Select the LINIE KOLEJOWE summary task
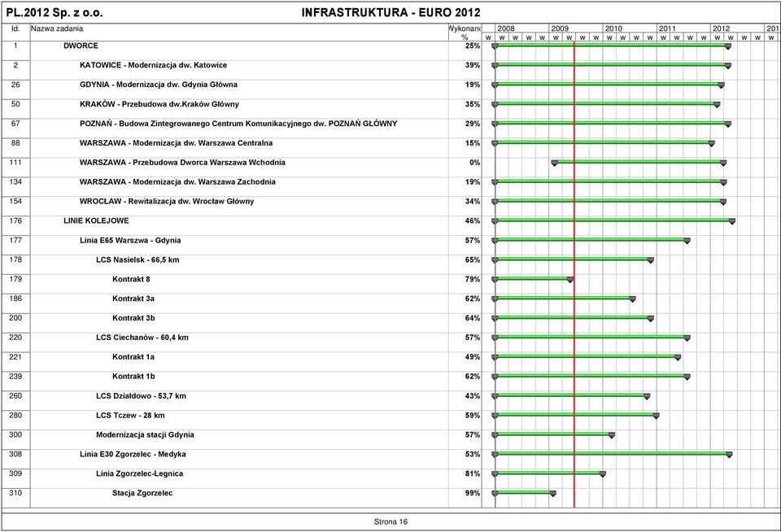 [96, 220]
